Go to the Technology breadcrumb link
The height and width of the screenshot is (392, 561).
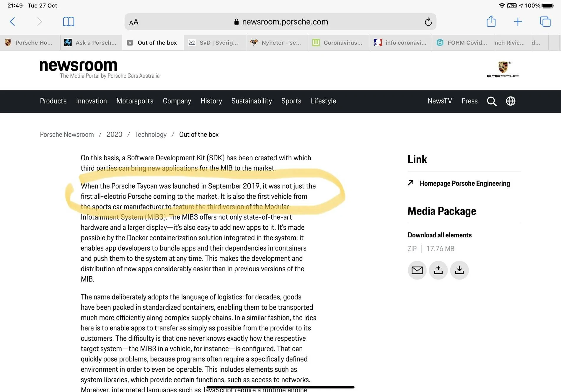point(151,135)
